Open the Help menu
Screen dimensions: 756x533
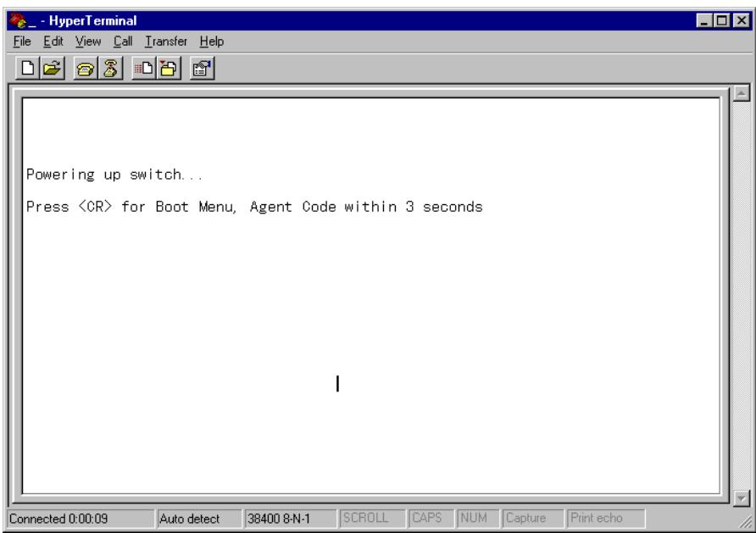[x=212, y=42]
